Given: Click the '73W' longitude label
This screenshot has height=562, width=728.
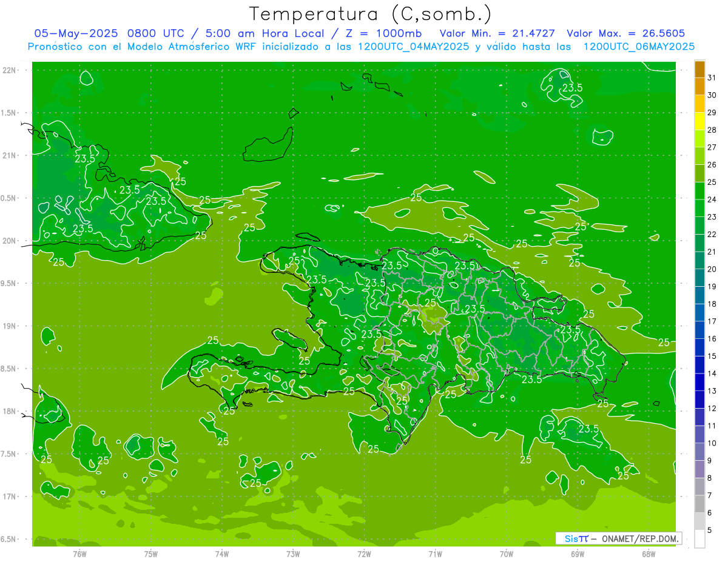Looking at the screenshot, I should [293, 554].
